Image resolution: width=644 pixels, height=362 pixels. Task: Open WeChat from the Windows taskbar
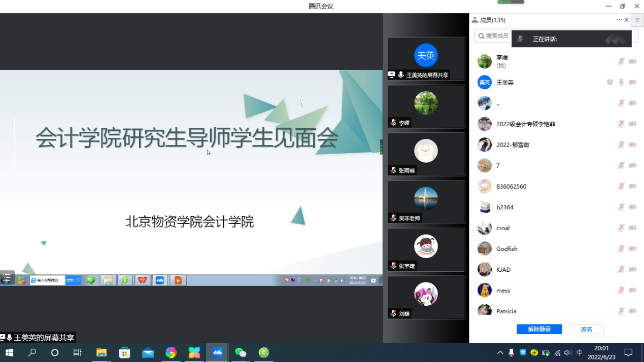(x=241, y=352)
